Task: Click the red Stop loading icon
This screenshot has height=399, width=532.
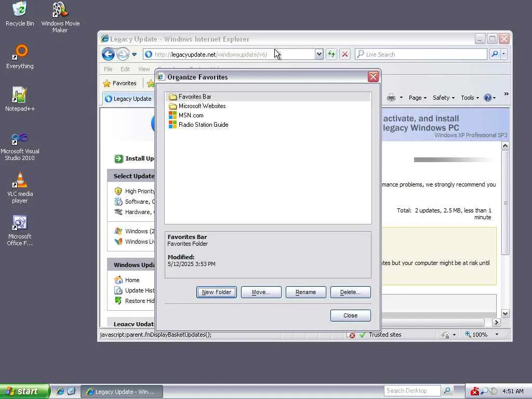Action: coord(345,54)
